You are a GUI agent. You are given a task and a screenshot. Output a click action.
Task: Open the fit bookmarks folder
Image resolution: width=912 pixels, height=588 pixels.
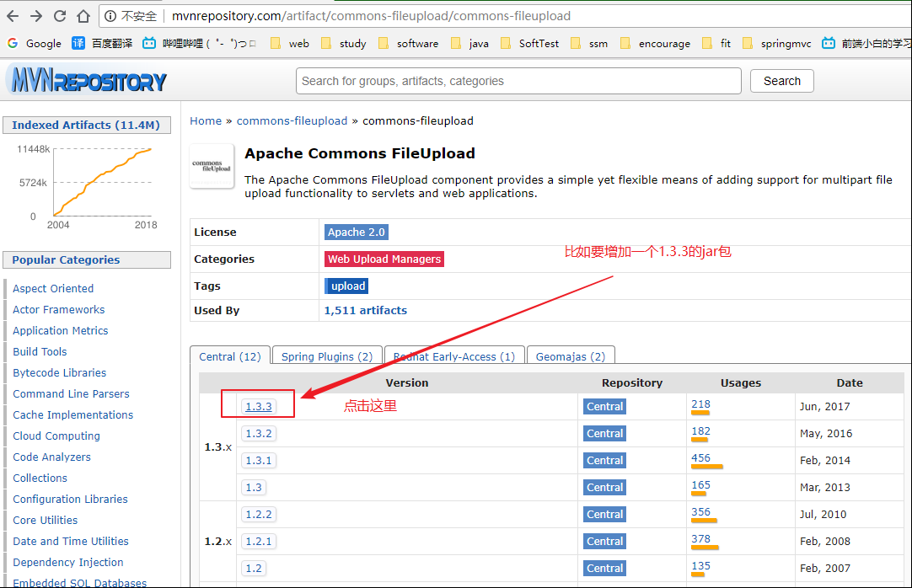coord(716,44)
